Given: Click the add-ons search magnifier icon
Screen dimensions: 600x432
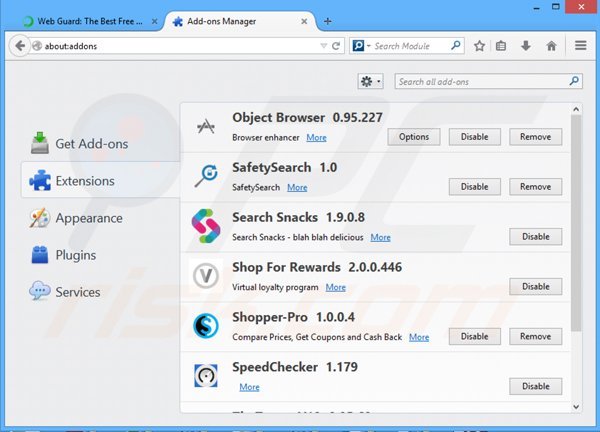Looking at the screenshot, I should (574, 81).
